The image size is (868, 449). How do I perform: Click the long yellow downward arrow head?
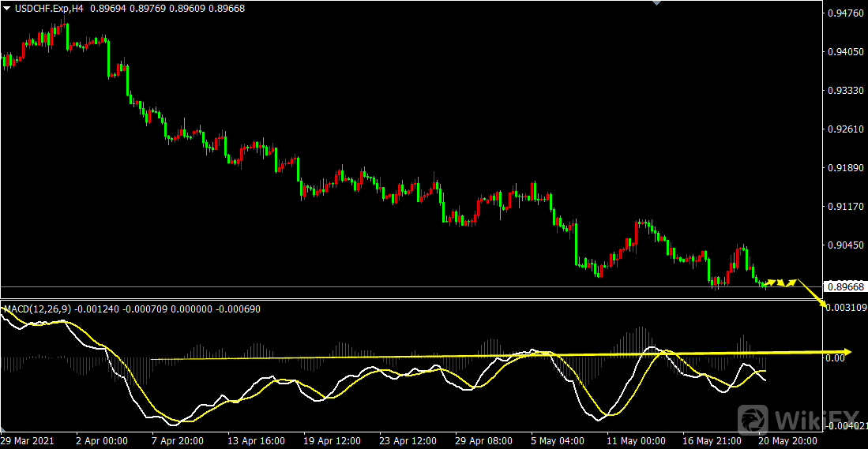[824, 305]
